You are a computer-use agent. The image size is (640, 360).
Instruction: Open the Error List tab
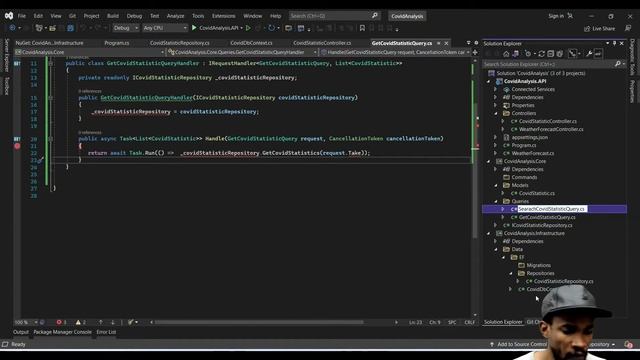click(106, 332)
